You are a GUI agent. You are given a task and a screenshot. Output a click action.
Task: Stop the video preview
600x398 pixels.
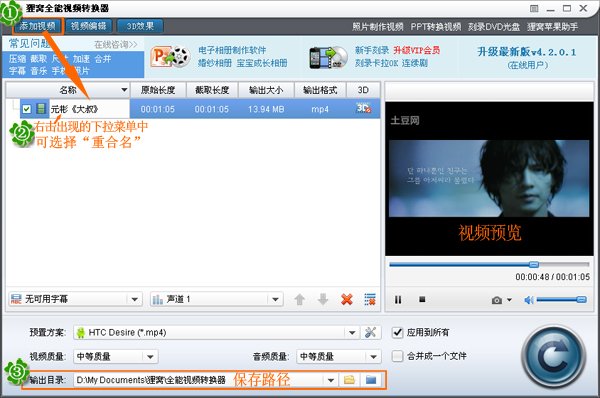pos(422,299)
